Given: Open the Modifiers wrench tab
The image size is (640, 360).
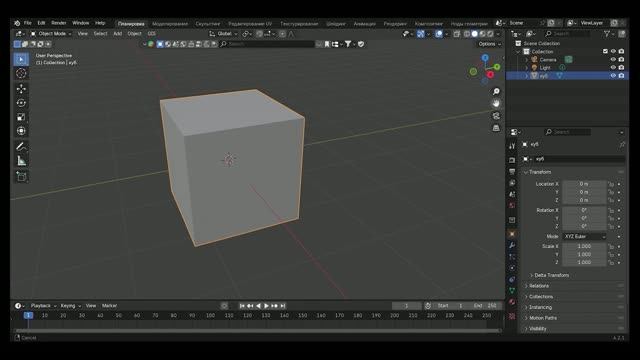Looking at the screenshot, I should pyautogui.click(x=512, y=245).
